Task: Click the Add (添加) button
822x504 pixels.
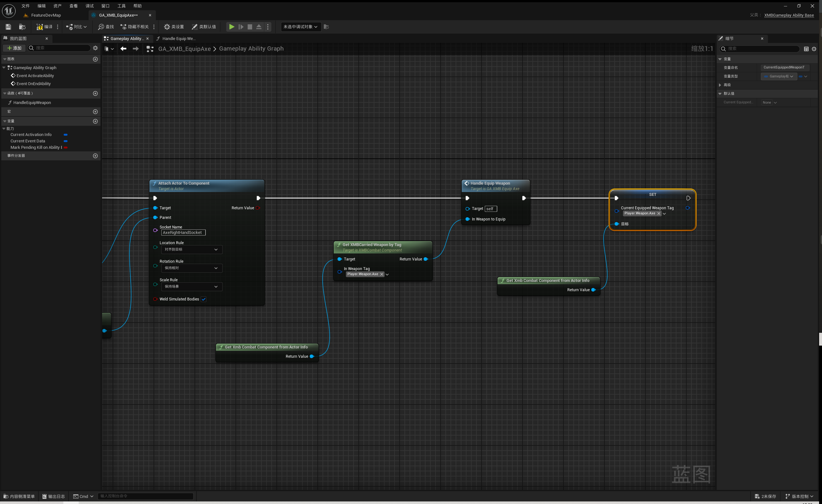Action: tap(14, 48)
